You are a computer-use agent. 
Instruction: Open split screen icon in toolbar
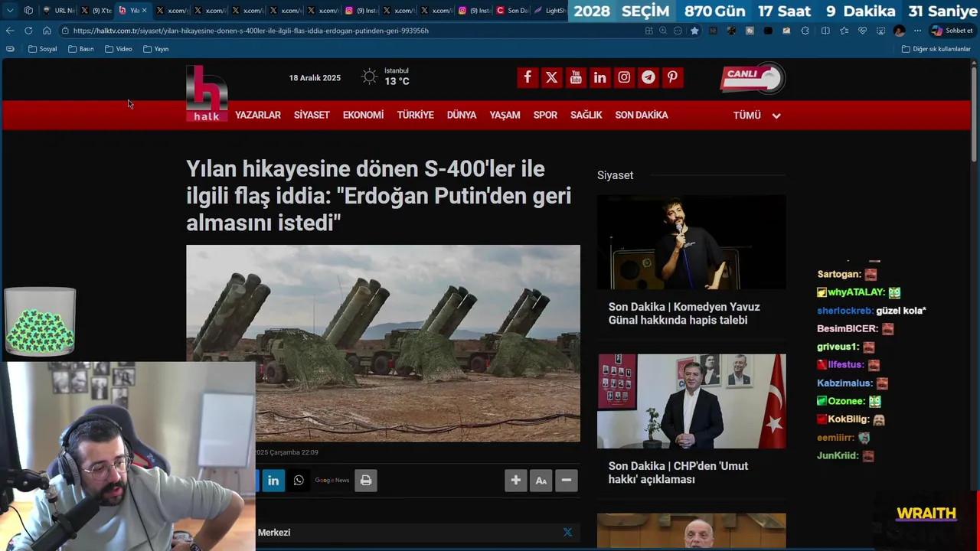click(825, 31)
